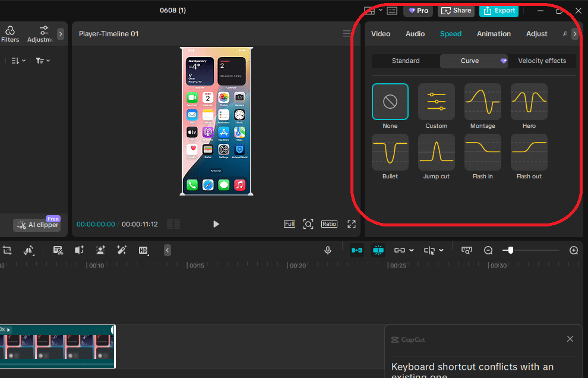Screen dimensions: 588x378
Task: Toggle auto snapping in timeline toolbar
Action: tap(378, 250)
